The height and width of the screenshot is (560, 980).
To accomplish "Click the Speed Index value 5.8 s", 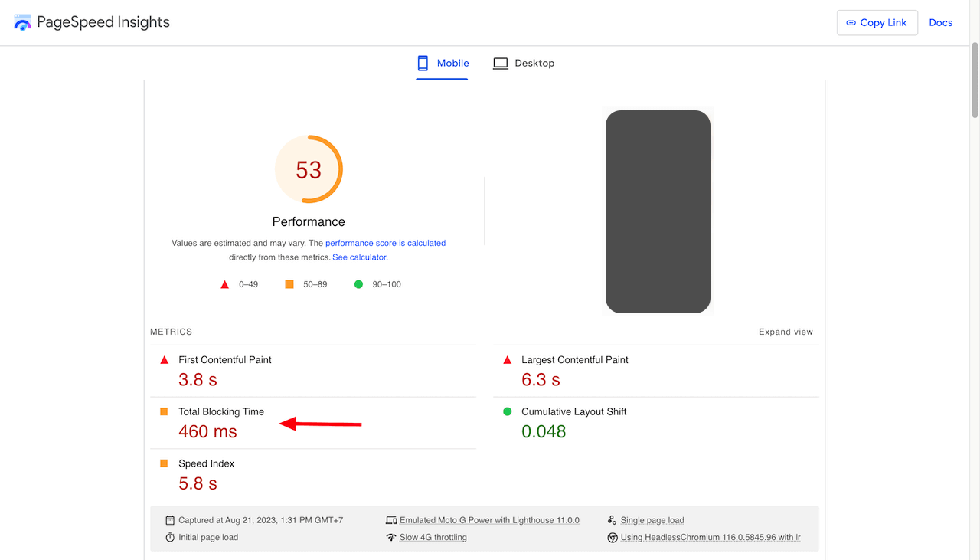I will 198,483.
